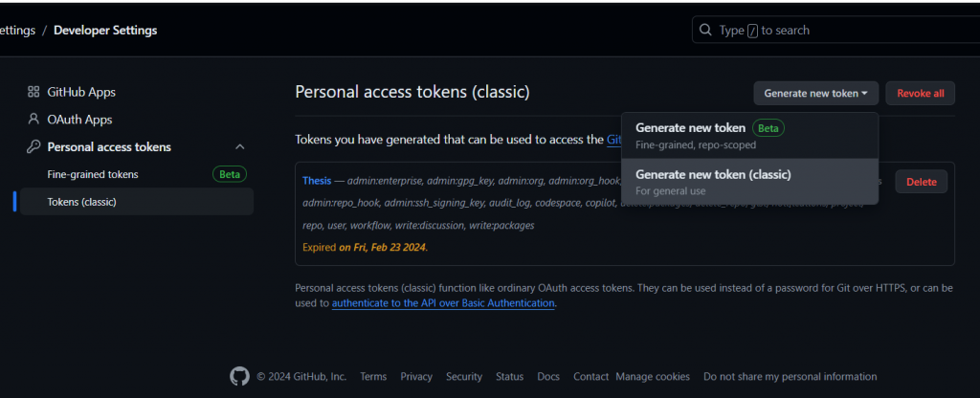Collapse the Personal access tokens section

[x=240, y=147]
